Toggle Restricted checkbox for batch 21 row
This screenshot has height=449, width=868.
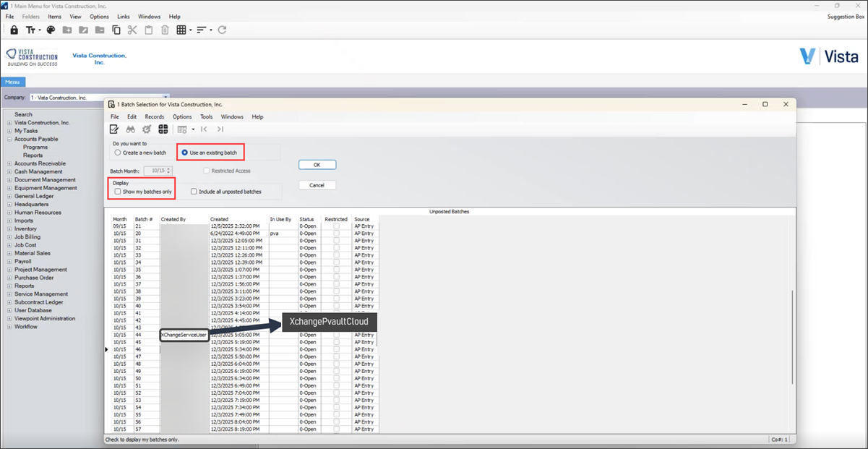tap(336, 226)
